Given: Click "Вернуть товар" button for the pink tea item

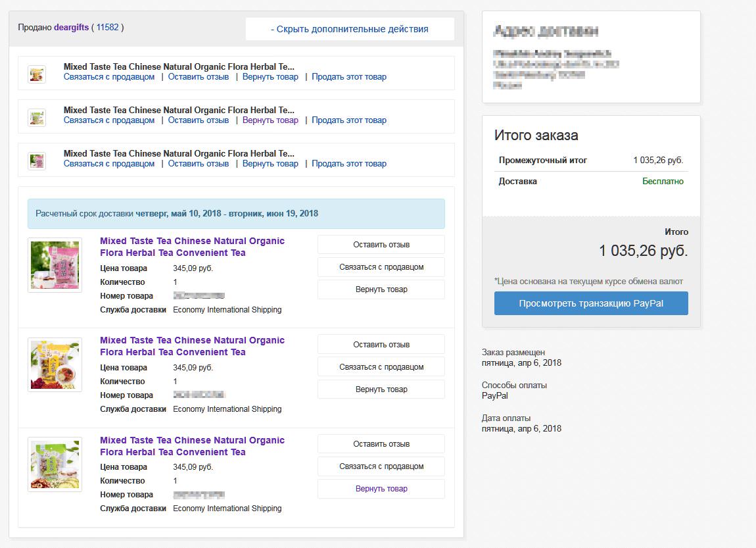Looking at the screenshot, I should [381, 289].
